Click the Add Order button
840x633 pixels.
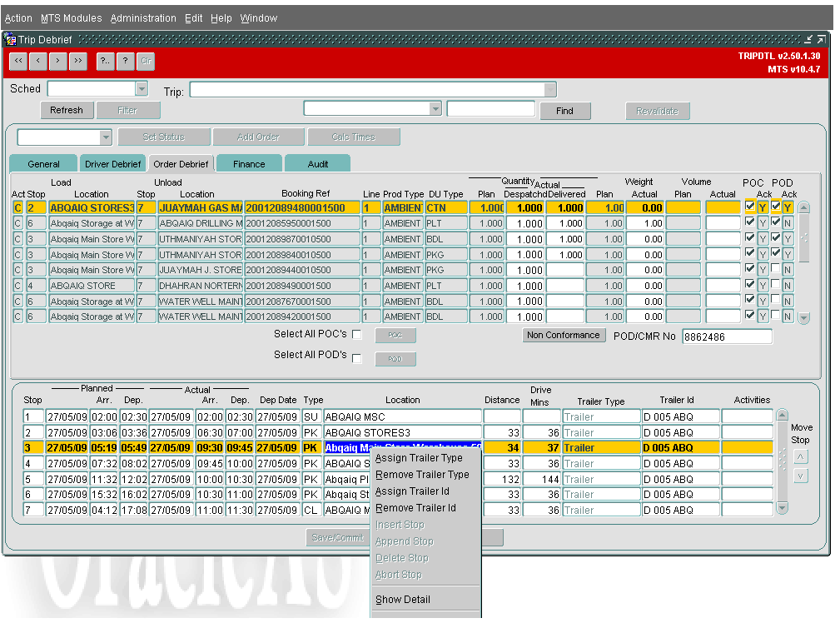point(258,137)
